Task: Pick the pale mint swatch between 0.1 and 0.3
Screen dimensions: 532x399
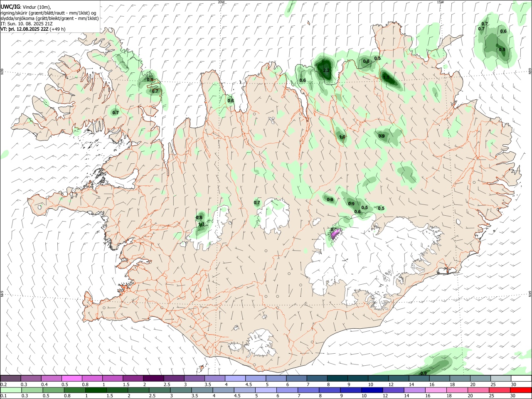Action: point(11,390)
